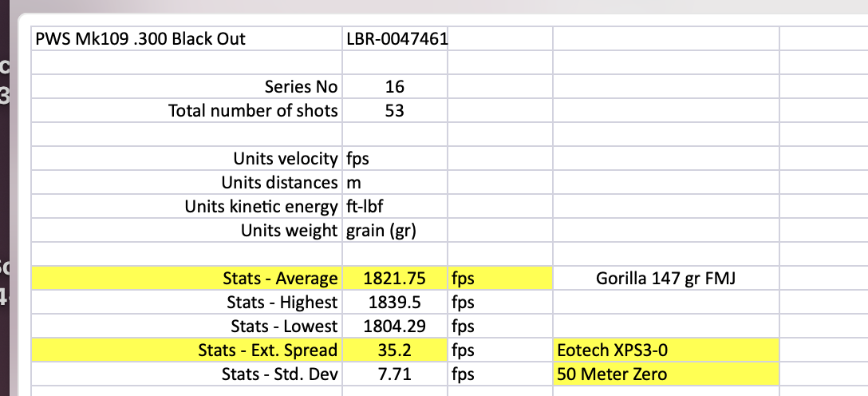Click the Units distances value m
Image resolution: width=868 pixels, height=396 pixels.
(395, 182)
